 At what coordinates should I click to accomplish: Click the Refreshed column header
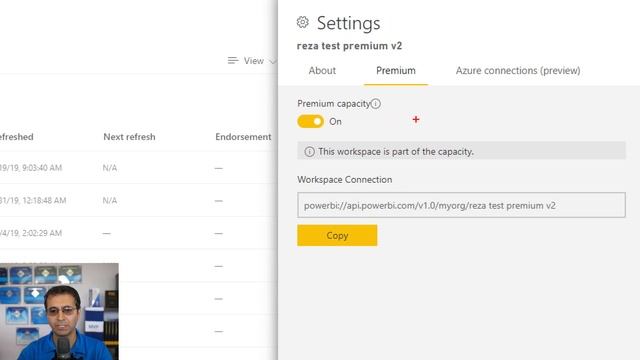pyautogui.click(x=17, y=137)
